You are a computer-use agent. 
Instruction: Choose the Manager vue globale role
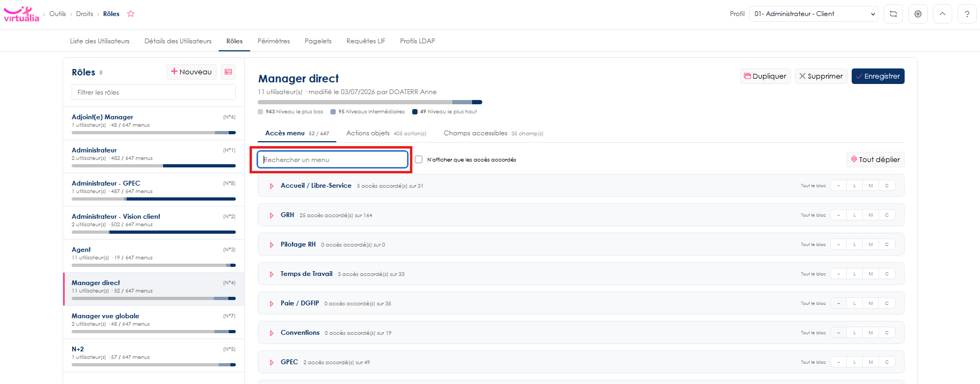click(x=153, y=322)
